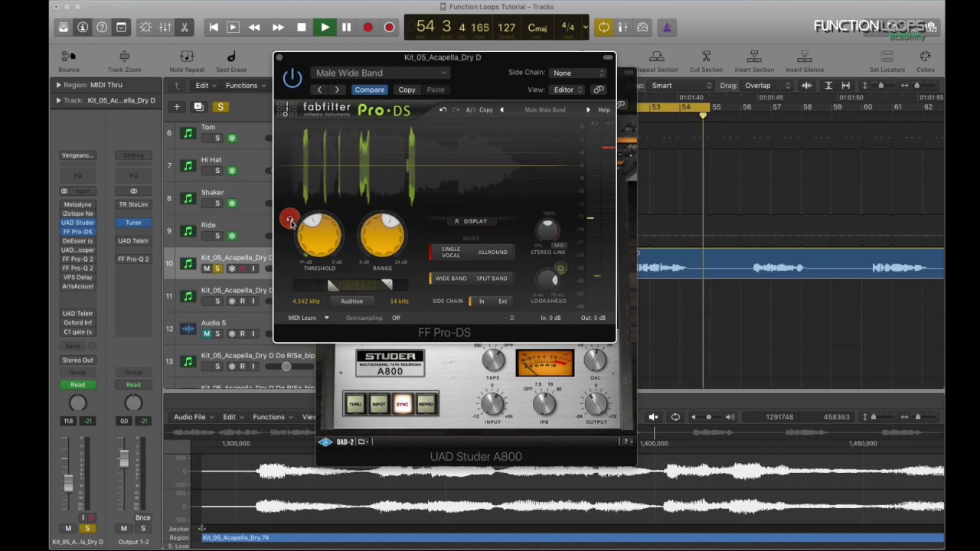Open the Colors palette icon
The image size is (980, 551).
(926, 61)
